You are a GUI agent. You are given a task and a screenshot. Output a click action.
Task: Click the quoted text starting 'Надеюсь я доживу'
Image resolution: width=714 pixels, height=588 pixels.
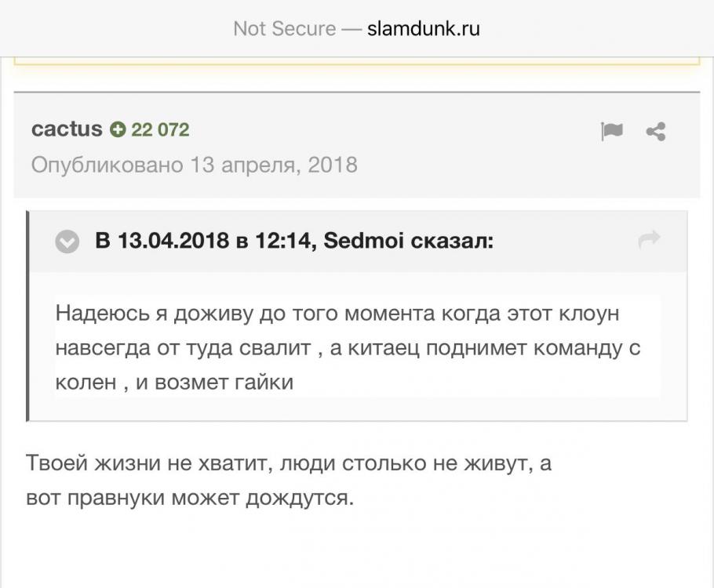pos(337,314)
